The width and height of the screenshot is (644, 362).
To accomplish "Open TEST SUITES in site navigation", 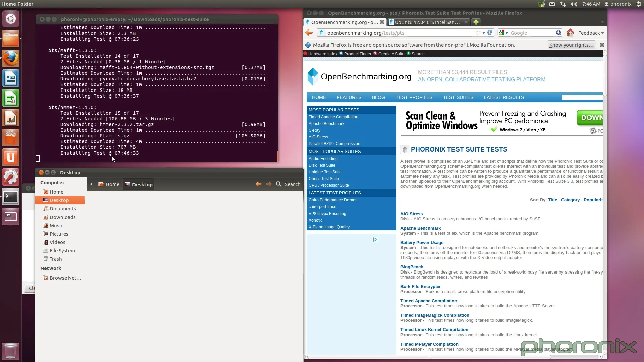I will tap(458, 97).
